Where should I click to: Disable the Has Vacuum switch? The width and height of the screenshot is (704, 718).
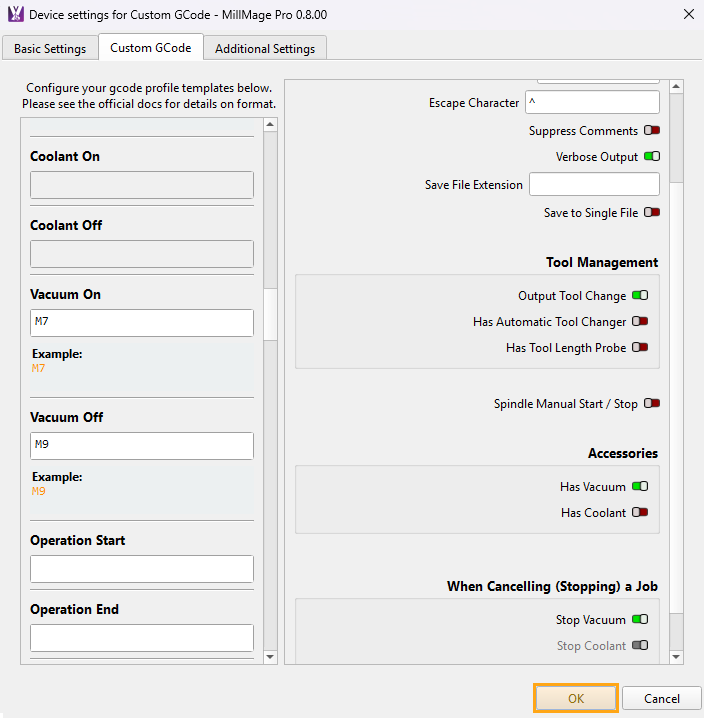tap(640, 487)
